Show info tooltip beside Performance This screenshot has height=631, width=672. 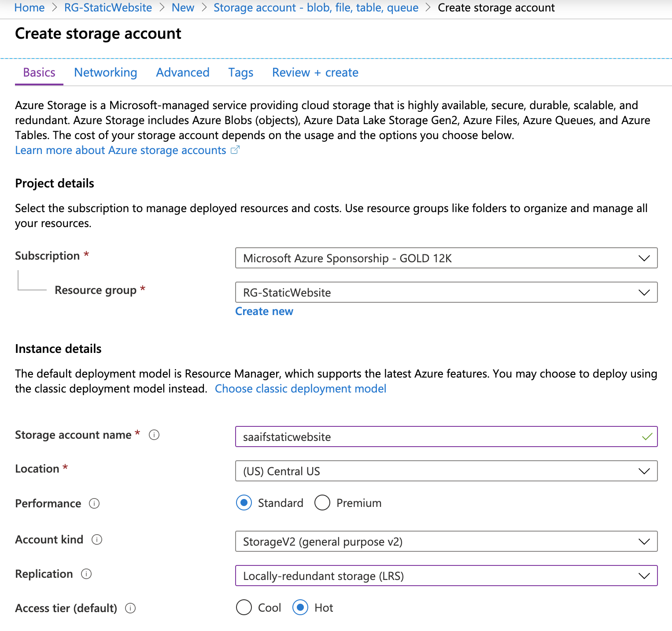94,503
